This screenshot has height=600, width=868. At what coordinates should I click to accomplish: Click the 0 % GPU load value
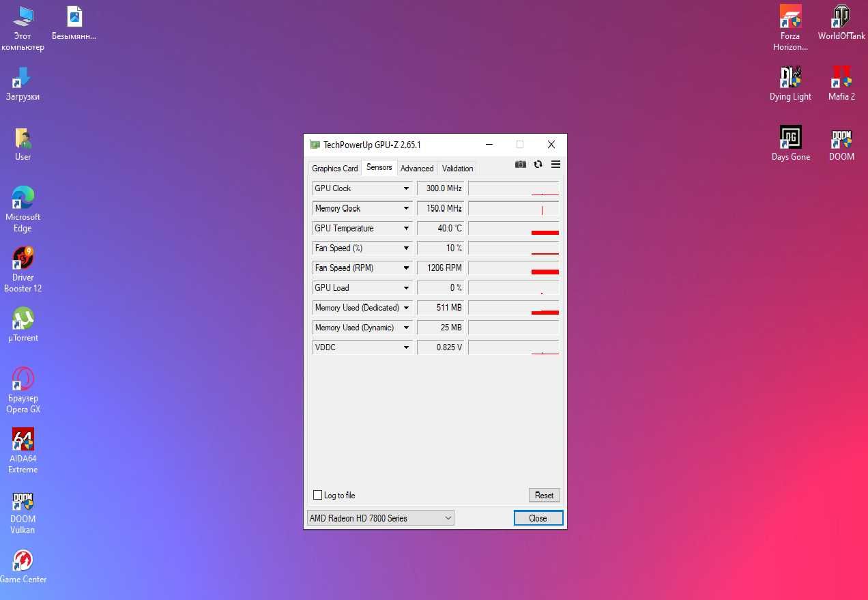click(x=440, y=287)
